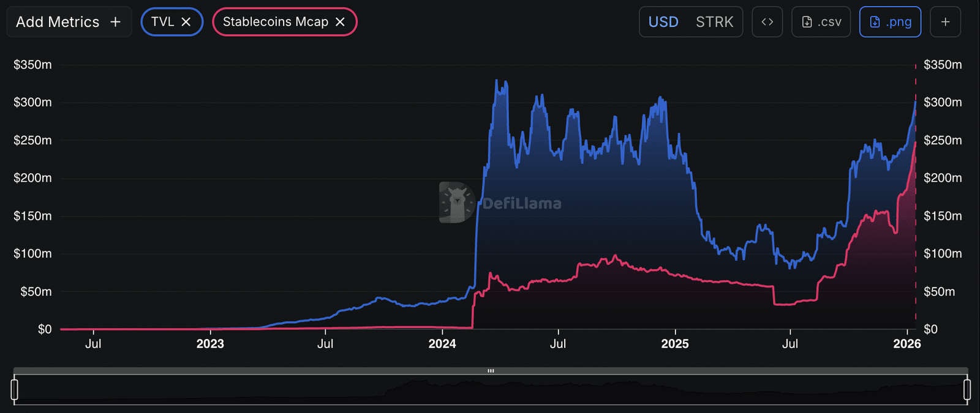Remove the TVL metric with its X icon

point(186,22)
